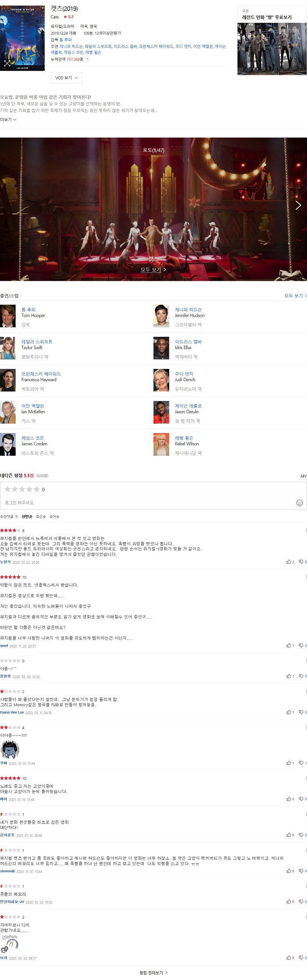Screen dimensions: 307x980
Task: Click 모두 보기 on the photo gallery
Action: coord(153,270)
